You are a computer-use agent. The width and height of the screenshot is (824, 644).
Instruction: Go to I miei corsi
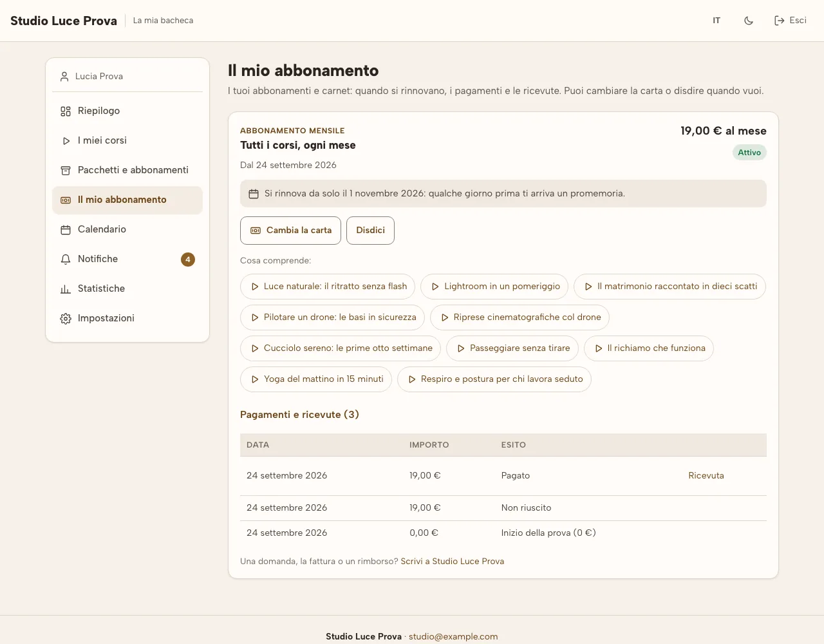point(127,140)
